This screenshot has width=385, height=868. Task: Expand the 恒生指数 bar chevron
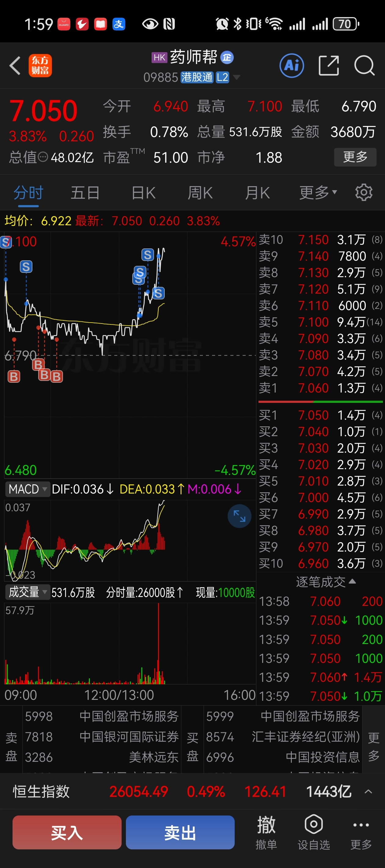point(369,792)
